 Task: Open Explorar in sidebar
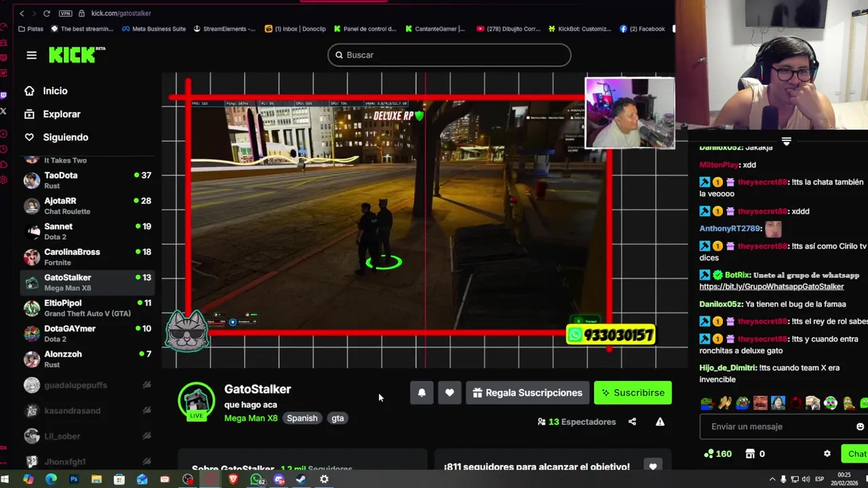coord(62,114)
